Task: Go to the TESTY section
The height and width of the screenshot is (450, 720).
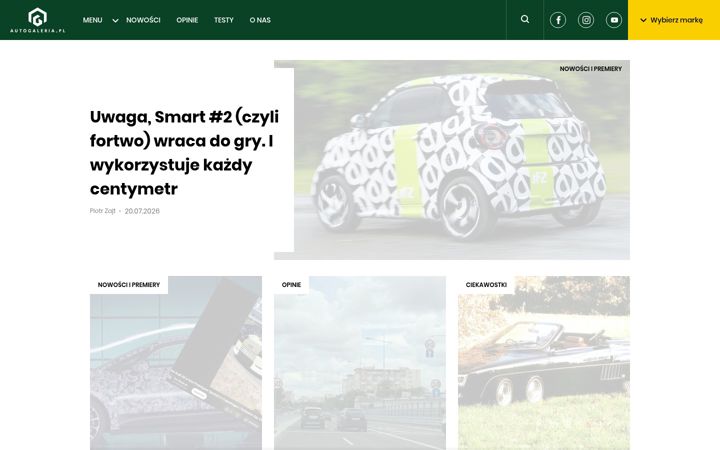Action: click(224, 20)
